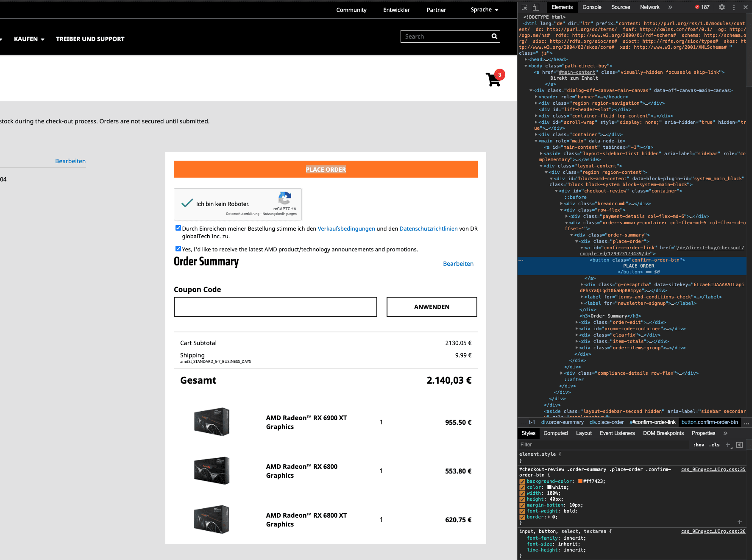
Task: Open the KAUFEN dropdown menu
Action: pyautogui.click(x=29, y=39)
